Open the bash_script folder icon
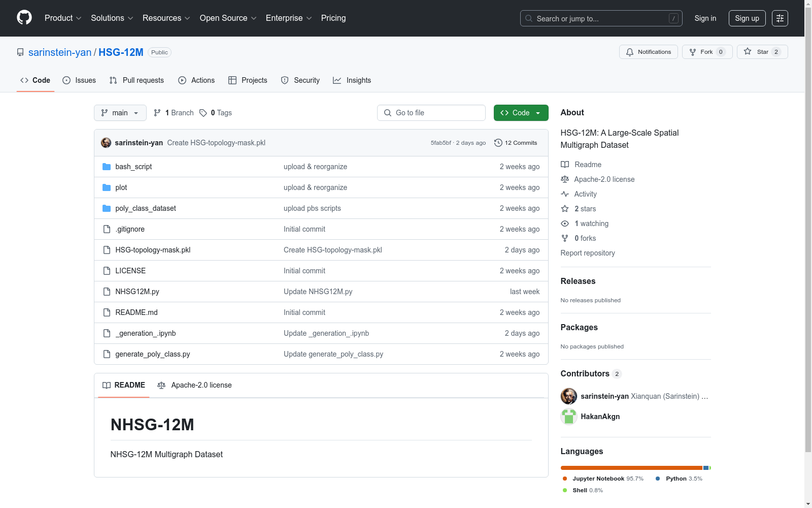The height and width of the screenshot is (508, 812). click(x=107, y=167)
